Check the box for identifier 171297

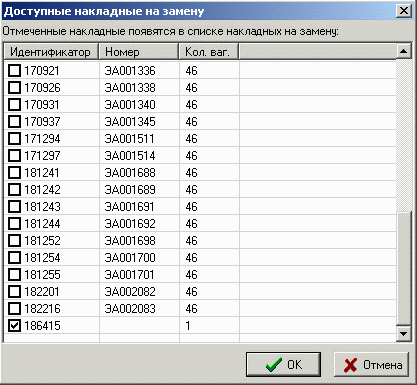14,155
